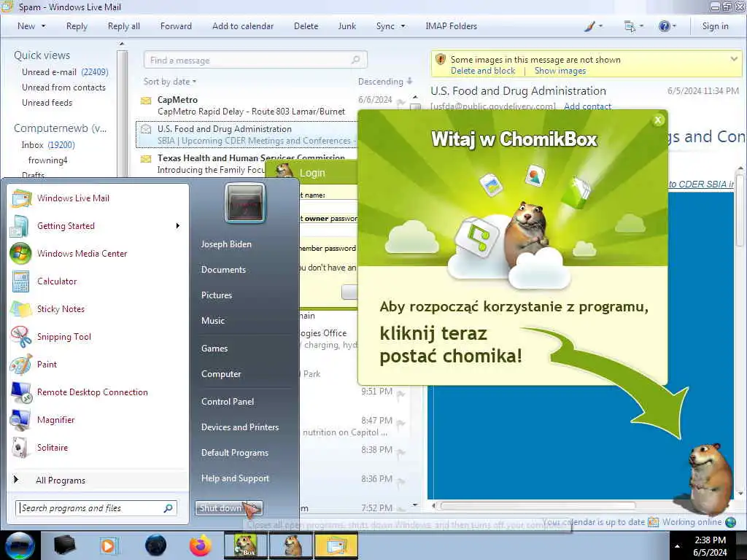Viewport: 747px width, 560px height.
Task: Click the Start menu search magnifier icon
Action: (169, 508)
